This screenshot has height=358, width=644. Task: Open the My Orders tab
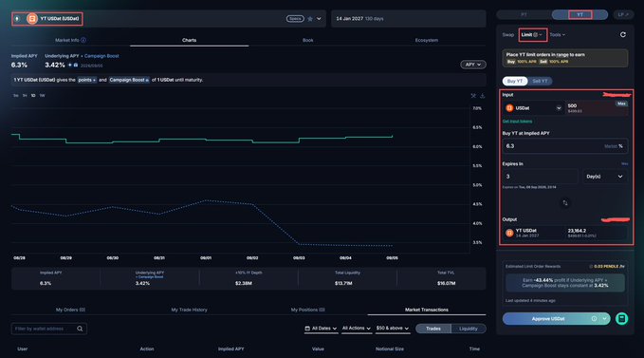[x=70, y=310]
